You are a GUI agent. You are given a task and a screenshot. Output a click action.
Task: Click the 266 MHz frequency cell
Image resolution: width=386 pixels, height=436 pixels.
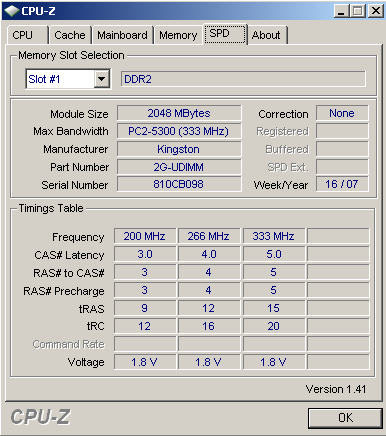[209, 236]
